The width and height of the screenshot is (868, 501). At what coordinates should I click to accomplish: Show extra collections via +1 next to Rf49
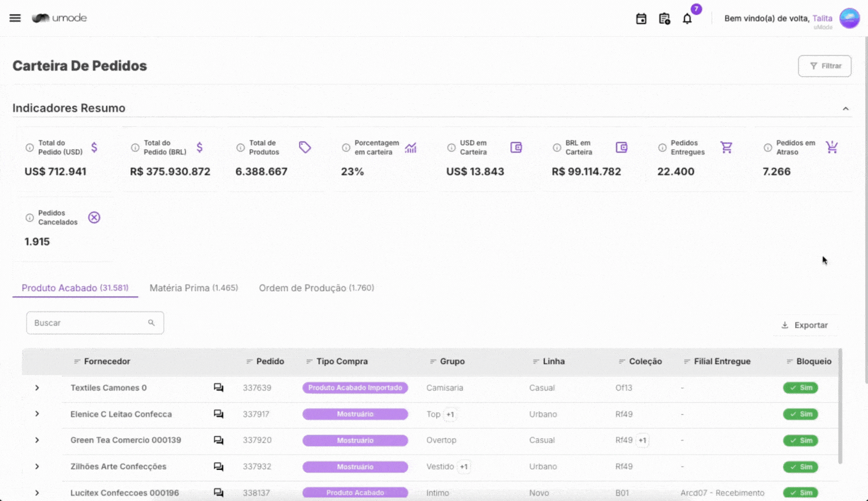[643, 440]
